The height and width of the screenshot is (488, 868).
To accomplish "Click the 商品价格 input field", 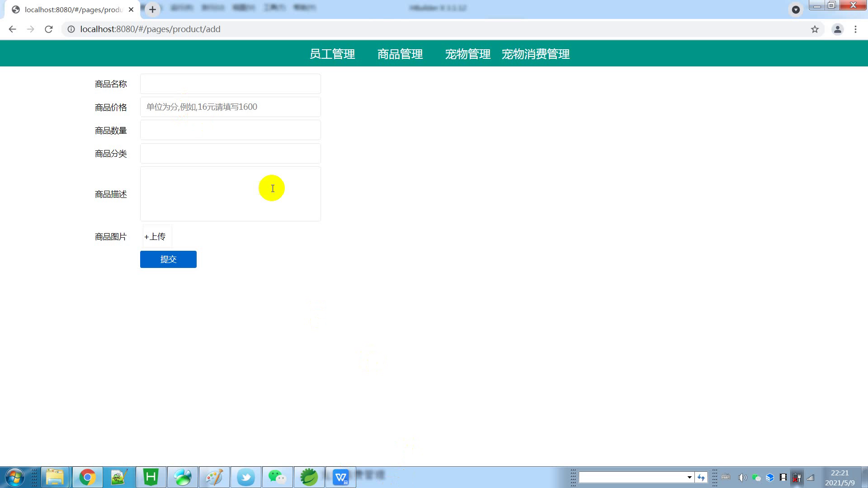I will pyautogui.click(x=230, y=107).
